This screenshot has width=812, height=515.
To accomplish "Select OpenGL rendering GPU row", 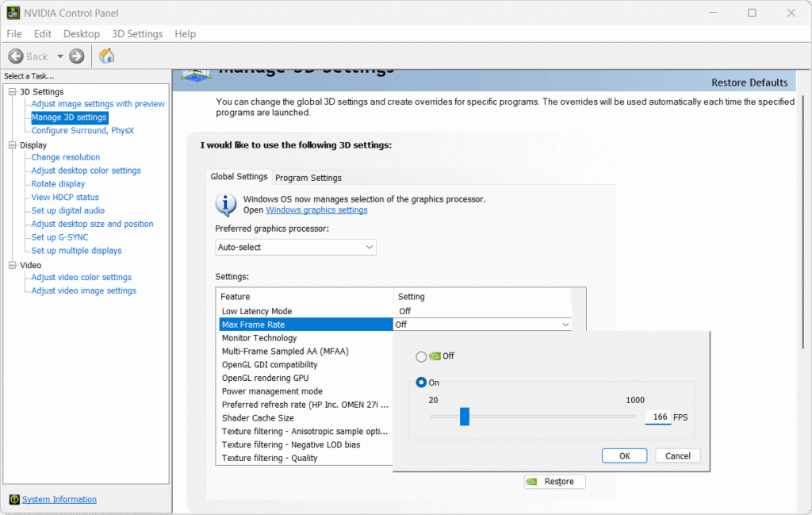I will [305, 379].
